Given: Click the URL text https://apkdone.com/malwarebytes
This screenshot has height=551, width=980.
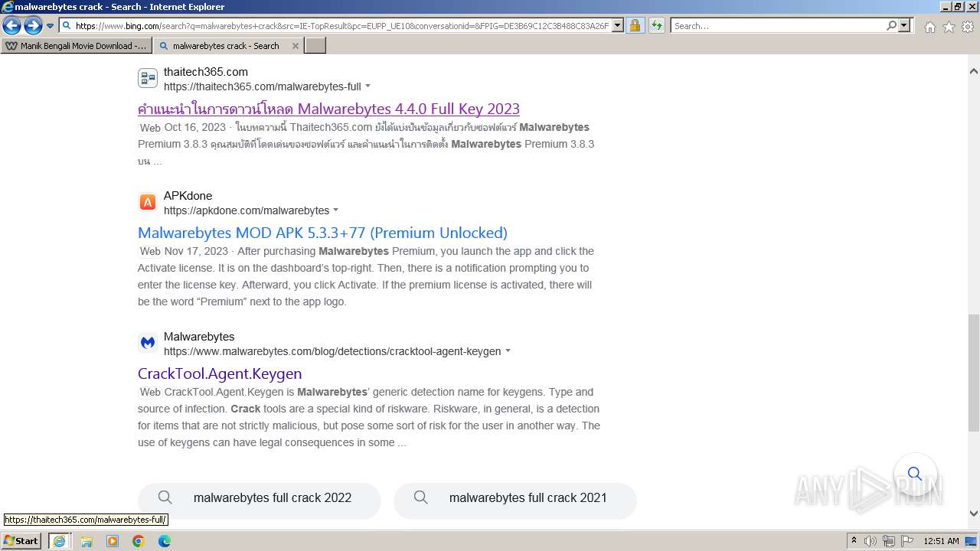Looking at the screenshot, I should click(247, 210).
